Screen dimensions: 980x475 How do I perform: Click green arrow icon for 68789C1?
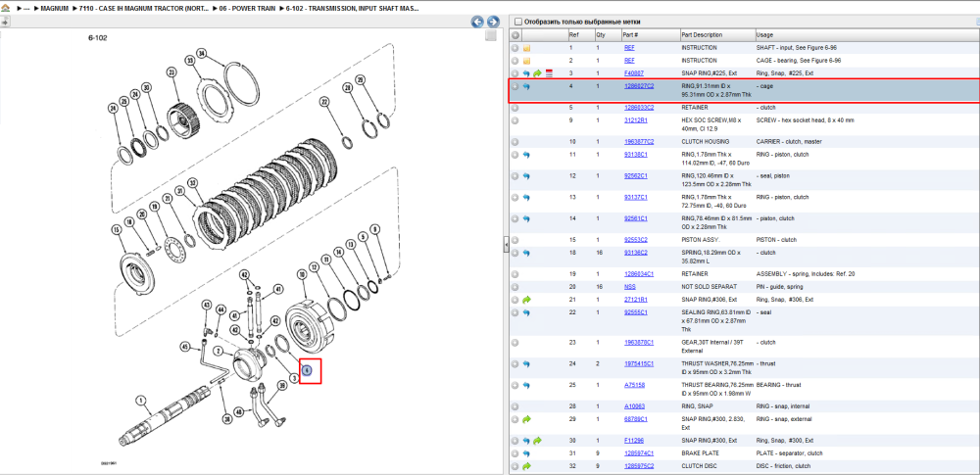[x=526, y=419]
